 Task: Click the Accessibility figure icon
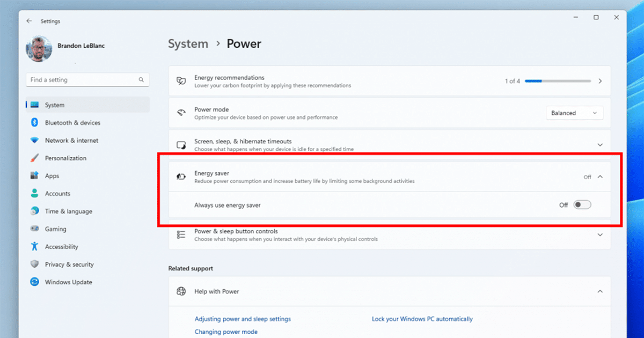click(x=34, y=247)
